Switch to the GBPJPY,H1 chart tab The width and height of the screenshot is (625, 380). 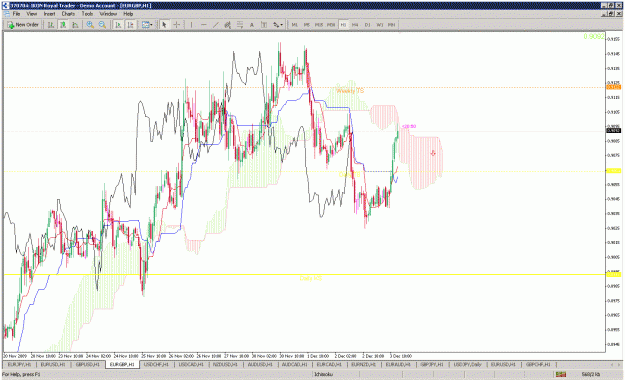pyautogui.click(x=432, y=364)
